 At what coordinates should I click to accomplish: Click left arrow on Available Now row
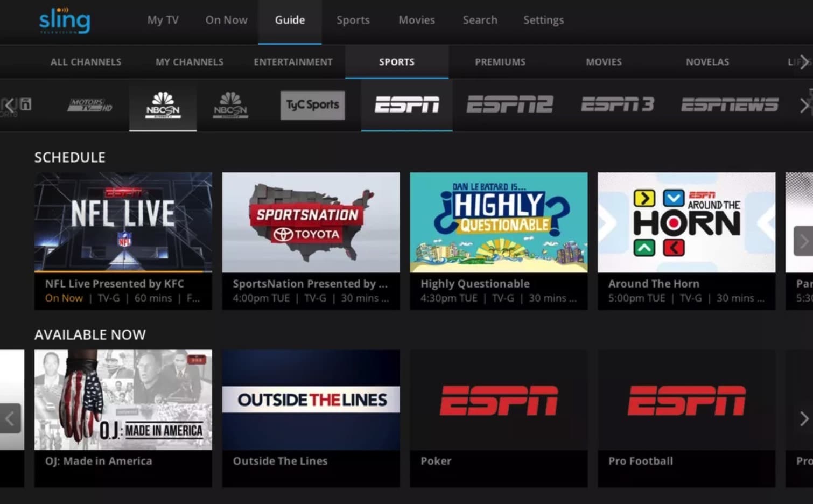tap(10, 418)
